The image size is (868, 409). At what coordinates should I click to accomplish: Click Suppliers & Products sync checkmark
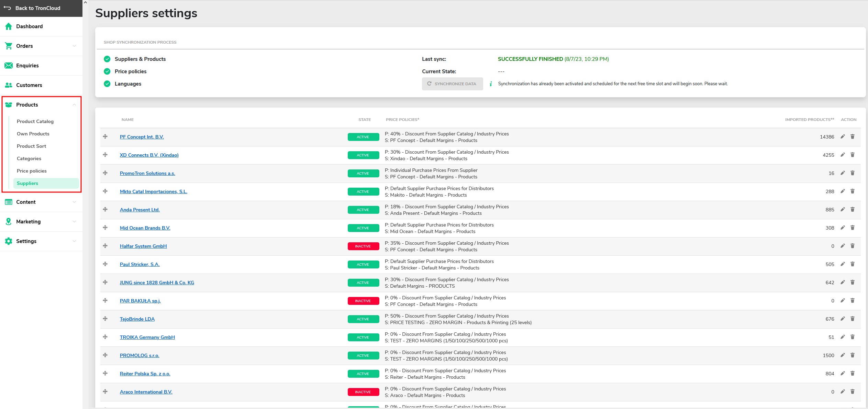click(107, 59)
